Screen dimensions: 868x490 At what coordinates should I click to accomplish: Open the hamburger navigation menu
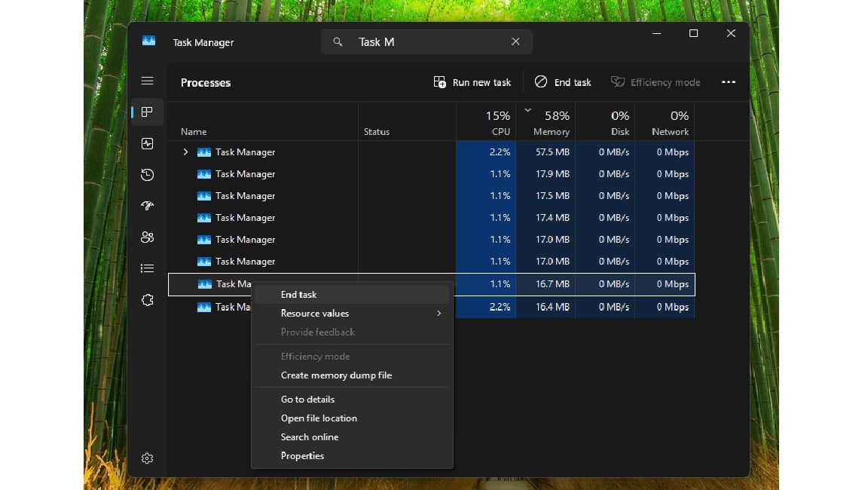point(148,81)
